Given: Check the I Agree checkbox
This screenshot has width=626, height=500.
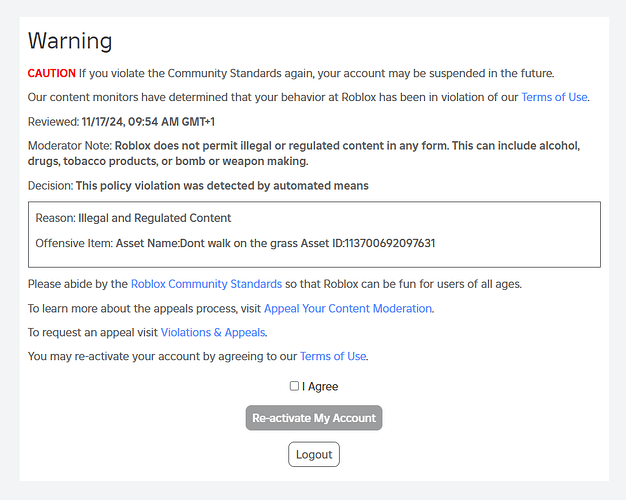Looking at the screenshot, I should [x=294, y=386].
